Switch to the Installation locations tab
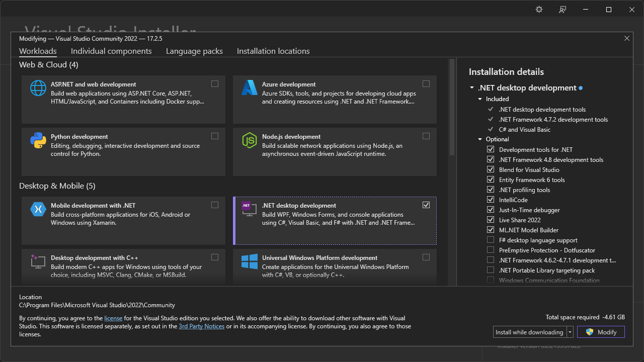The height and width of the screenshot is (362, 644). pos(273,51)
